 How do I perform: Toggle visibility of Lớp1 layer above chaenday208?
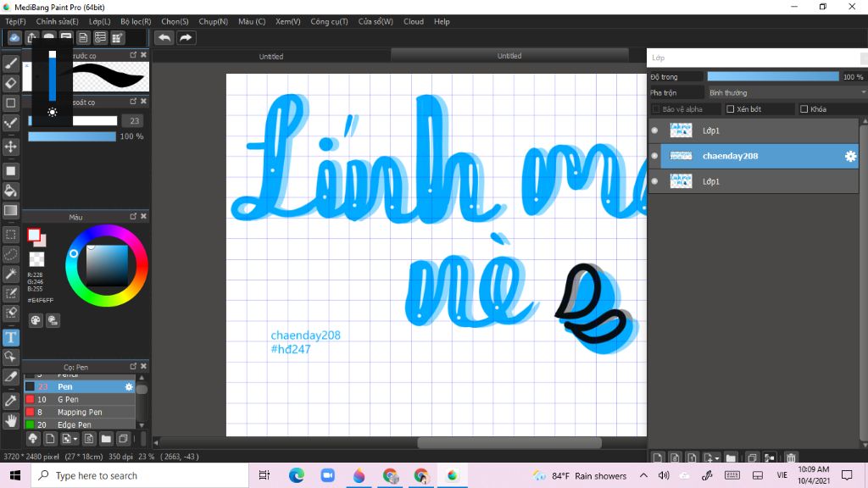pos(655,130)
